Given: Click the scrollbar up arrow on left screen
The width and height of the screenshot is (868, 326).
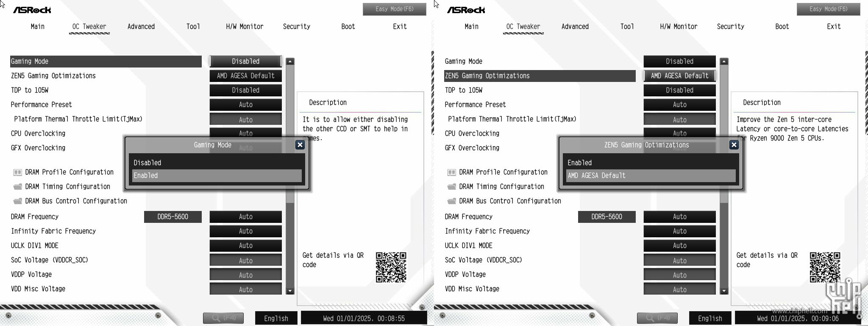Looking at the screenshot, I should (290, 62).
